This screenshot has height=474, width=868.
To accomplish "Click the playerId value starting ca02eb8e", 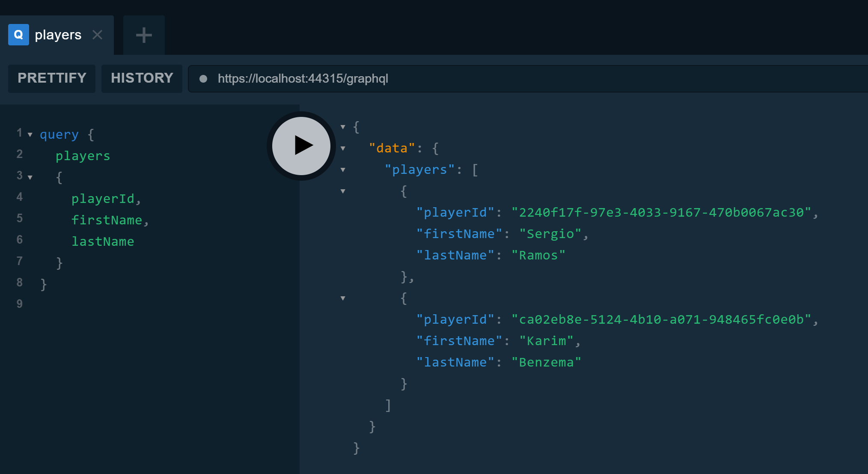I will [x=661, y=319].
